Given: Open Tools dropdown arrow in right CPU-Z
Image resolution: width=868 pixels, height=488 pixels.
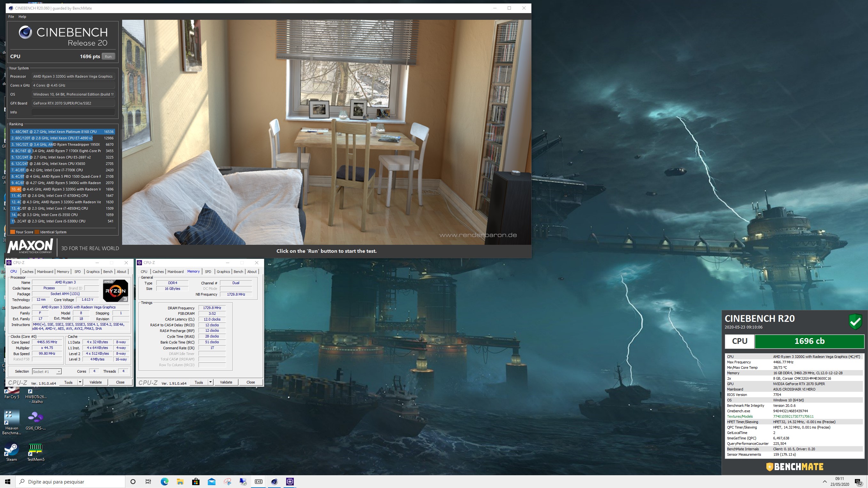Looking at the screenshot, I should click(210, 382).
